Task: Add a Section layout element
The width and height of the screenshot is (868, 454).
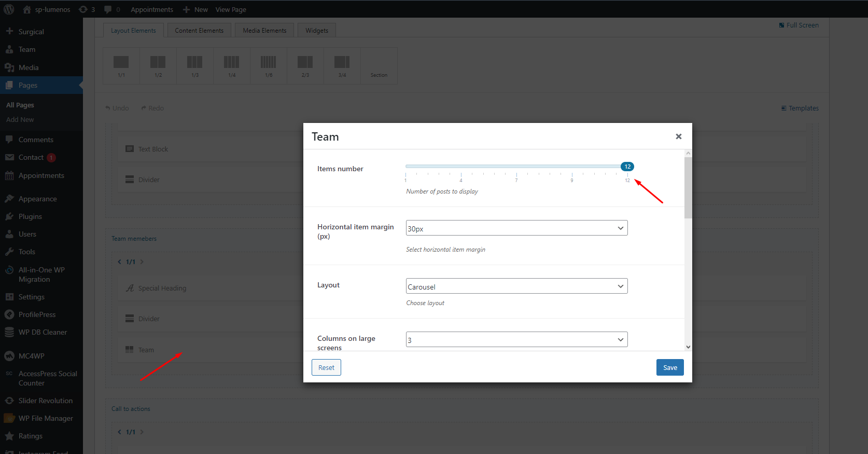Action: pos(379,66)
